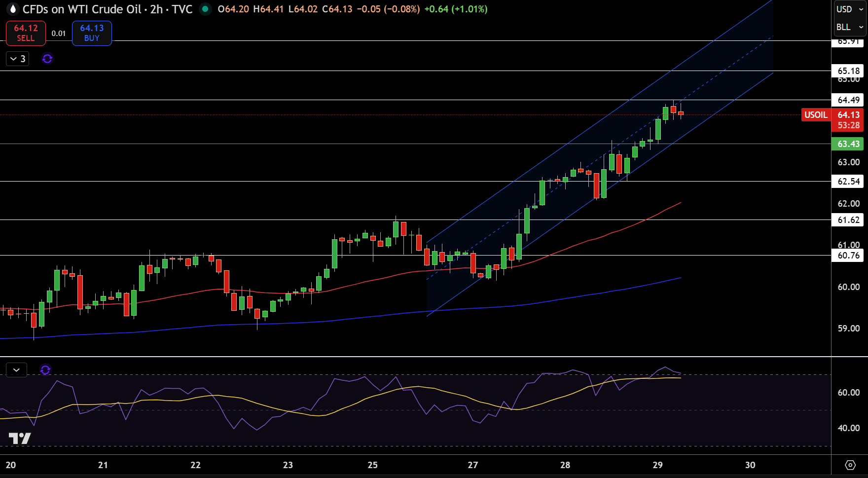Collapse the RSI pane legend chevron
This screenshot has width=868, height=478.
coord(16,369)
